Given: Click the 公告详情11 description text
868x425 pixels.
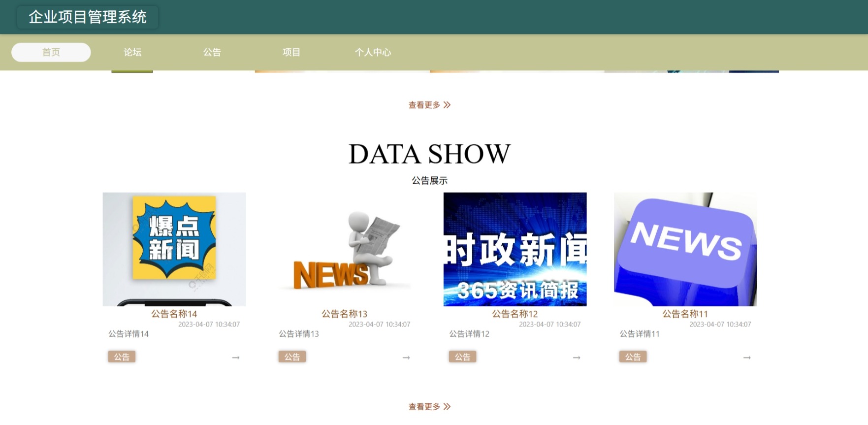Looking at the screenshot, I should click(640, 334).
